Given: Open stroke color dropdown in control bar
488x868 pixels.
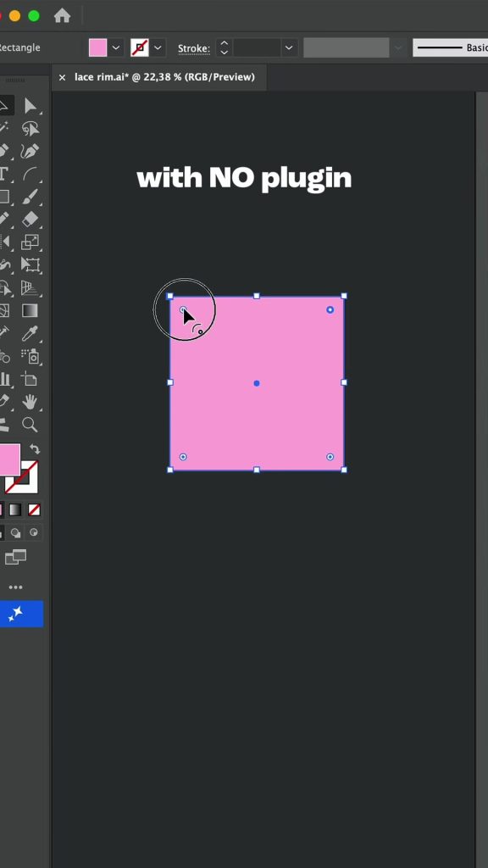Looking at the screenshot, I should click(x=158, y=47).
